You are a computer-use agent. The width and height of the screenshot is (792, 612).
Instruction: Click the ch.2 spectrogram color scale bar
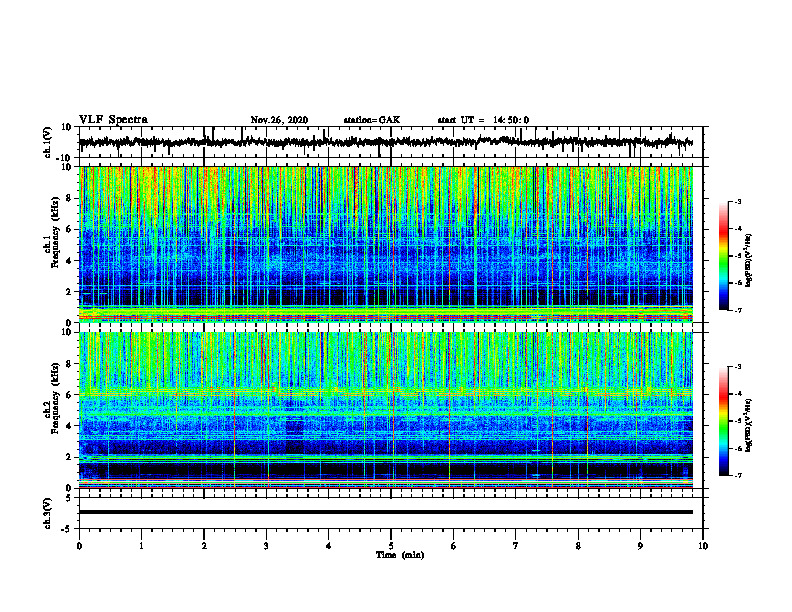click(724, 421)
